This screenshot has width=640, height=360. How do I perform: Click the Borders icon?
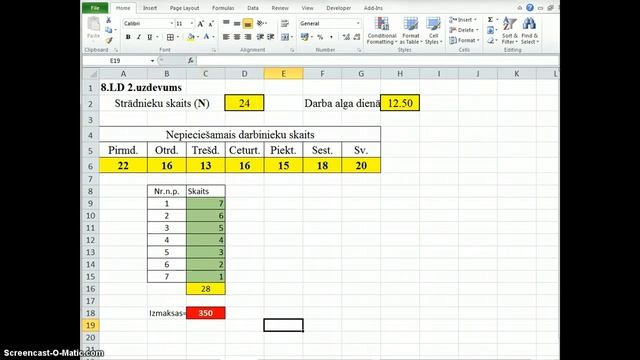tap(170, 37)
